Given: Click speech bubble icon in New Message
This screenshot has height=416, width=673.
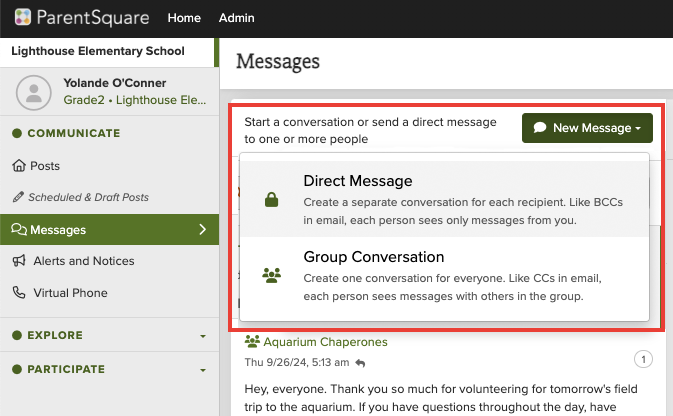Looking at the screenshot, I should point(540,128).
